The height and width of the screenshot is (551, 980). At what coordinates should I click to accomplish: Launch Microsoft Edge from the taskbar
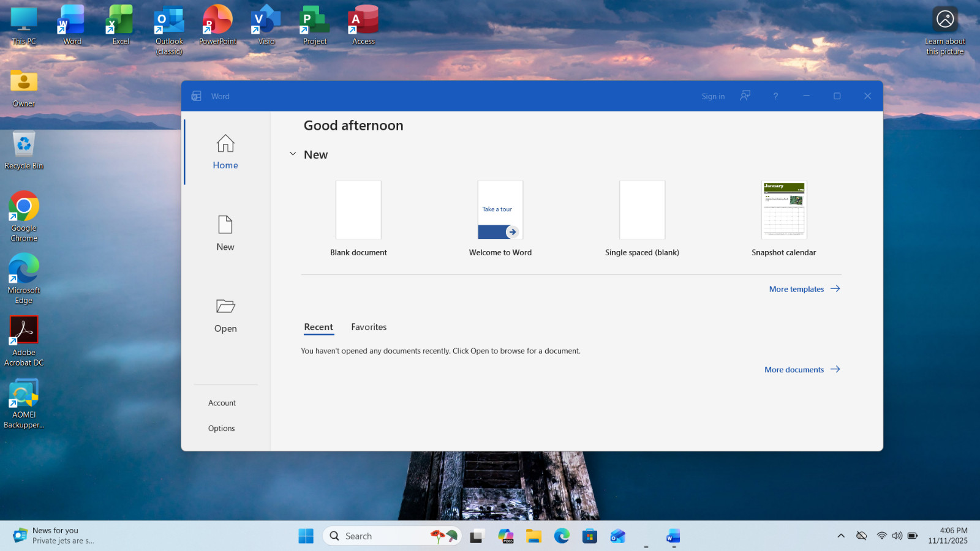click(562, 536)
